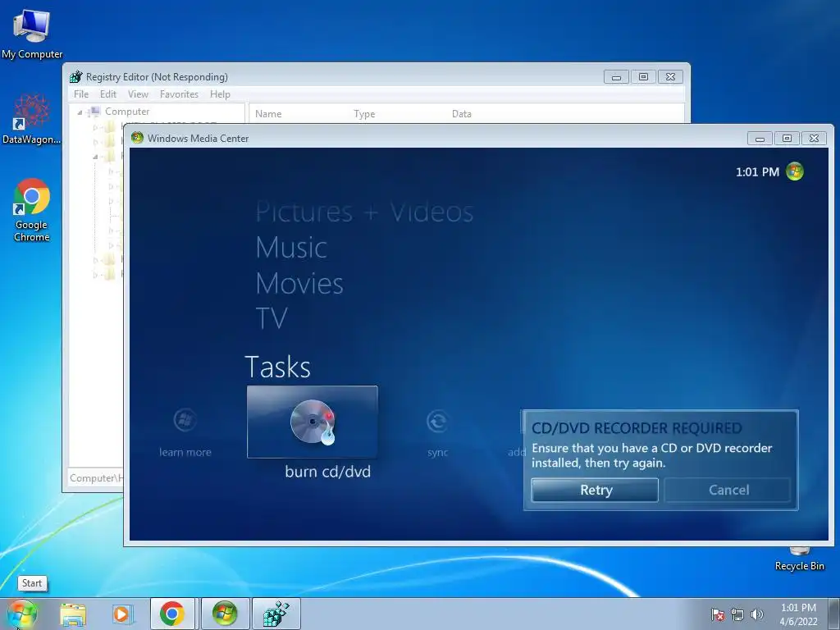Select the Recycle Bin desktop icon
The width and height of the screenshot is (840, 630).
pos(799,559)
